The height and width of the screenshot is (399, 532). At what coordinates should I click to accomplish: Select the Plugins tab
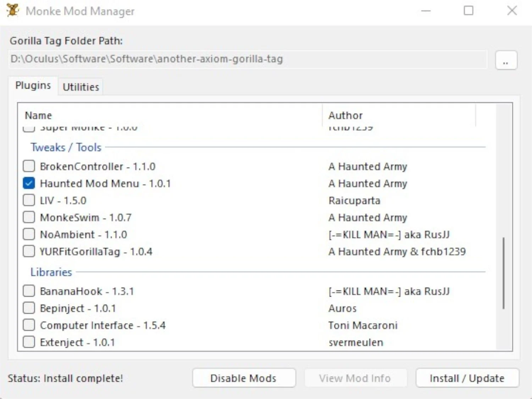point(33,85)
